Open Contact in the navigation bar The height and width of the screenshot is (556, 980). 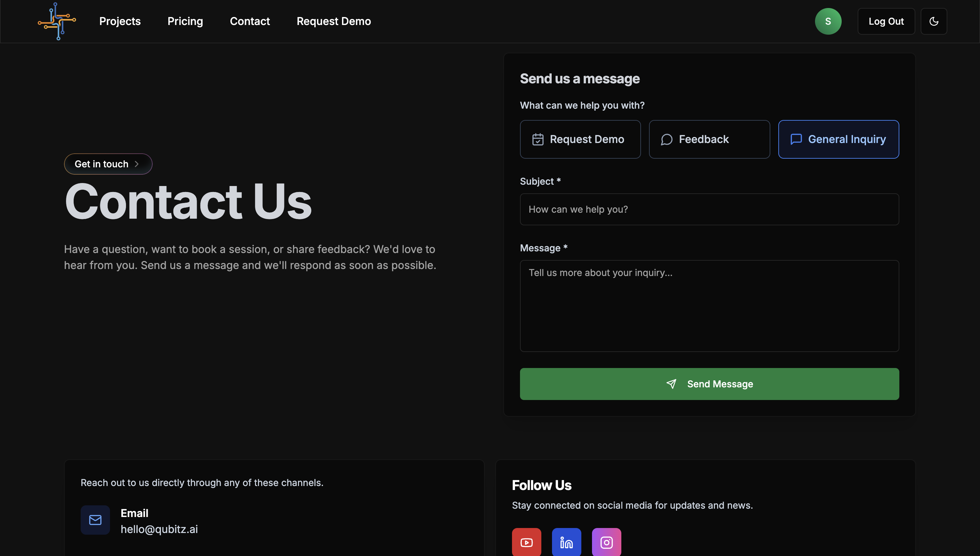click(250, 21)
